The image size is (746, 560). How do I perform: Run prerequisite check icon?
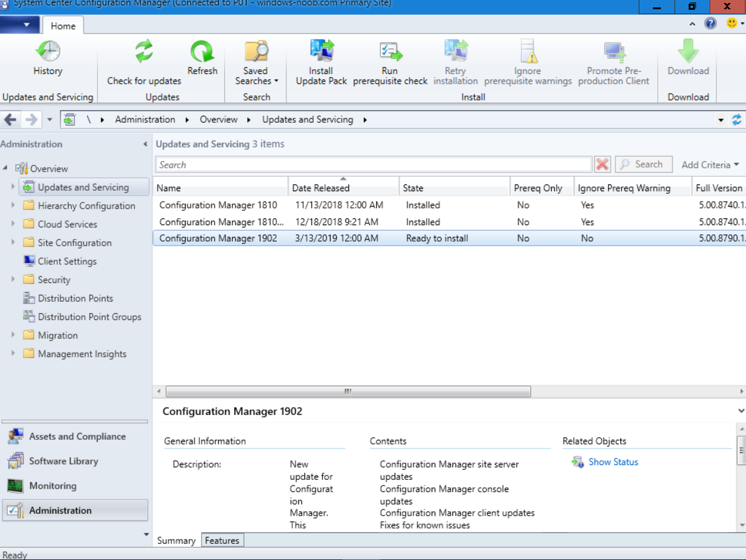click(x=390, y=51)
